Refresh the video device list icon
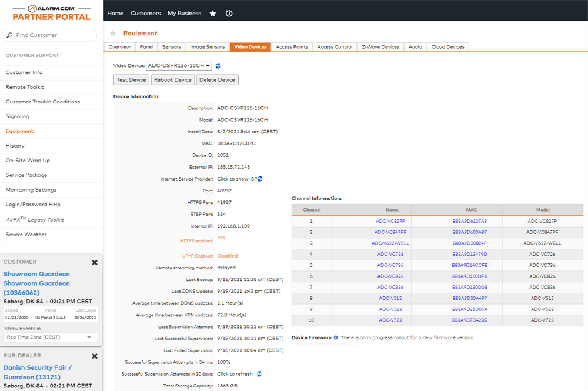 point(218,66)
